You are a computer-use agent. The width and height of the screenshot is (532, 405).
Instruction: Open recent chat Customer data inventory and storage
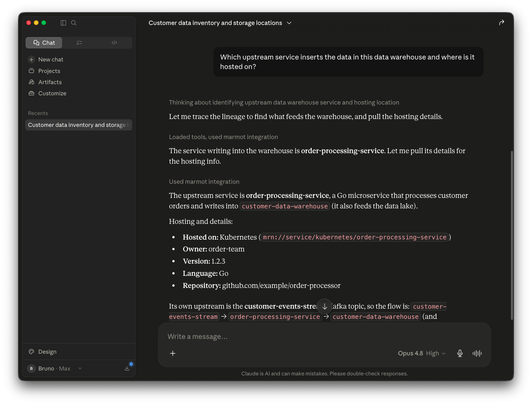[79, 125]
